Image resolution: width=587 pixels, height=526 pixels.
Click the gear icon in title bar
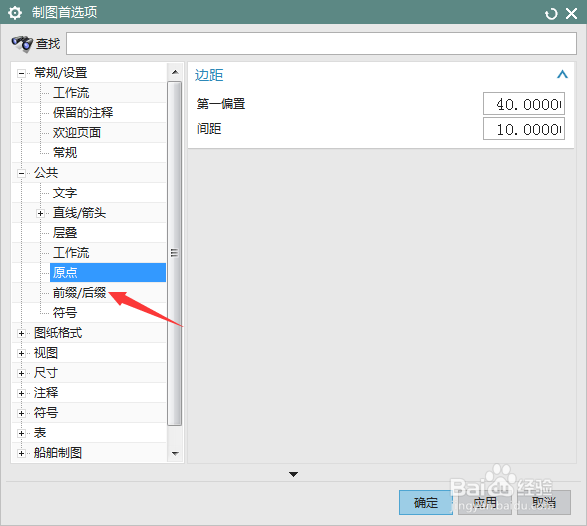(15, 13)
